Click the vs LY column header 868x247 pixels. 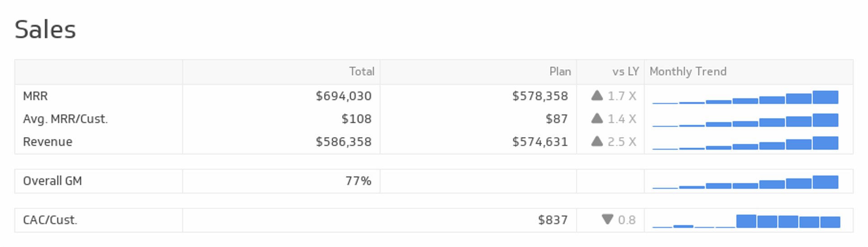[625, 71]
